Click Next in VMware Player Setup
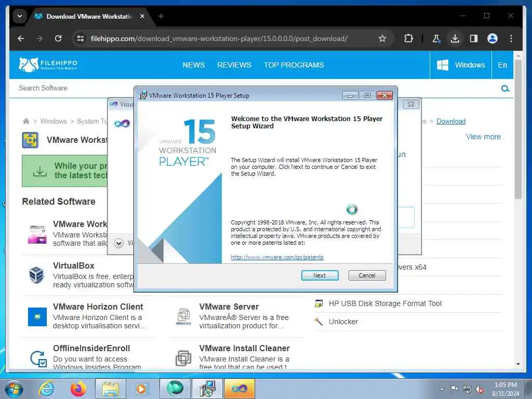Screen dimensions: 532x399 pos(320,275)
